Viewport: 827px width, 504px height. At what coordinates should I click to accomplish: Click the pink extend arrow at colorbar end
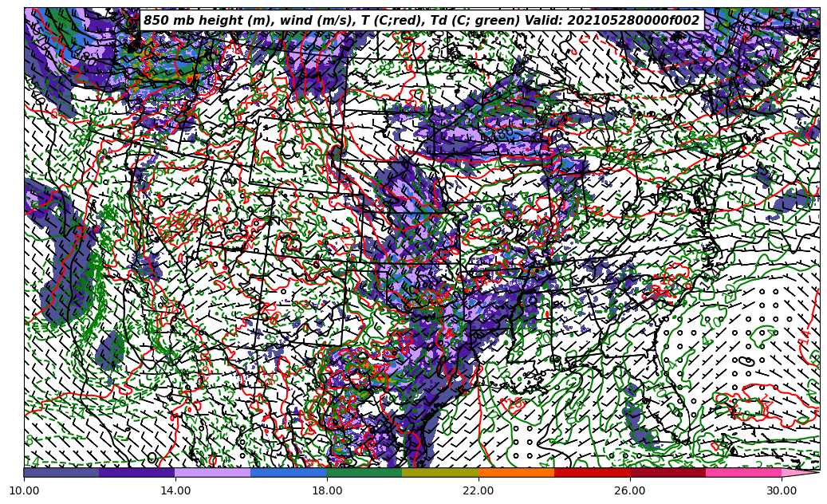797,472
